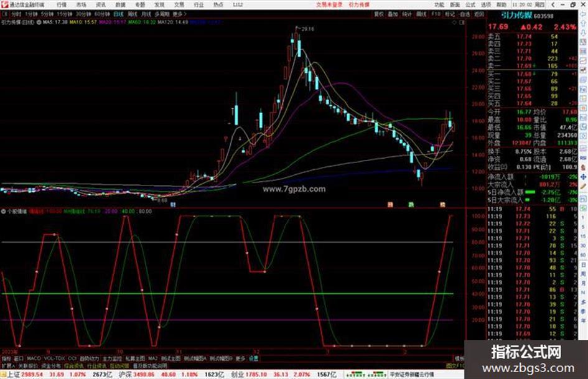Click the 卖五 order book row
Viewport: 588px width, 379px height.
click(532, 37)
